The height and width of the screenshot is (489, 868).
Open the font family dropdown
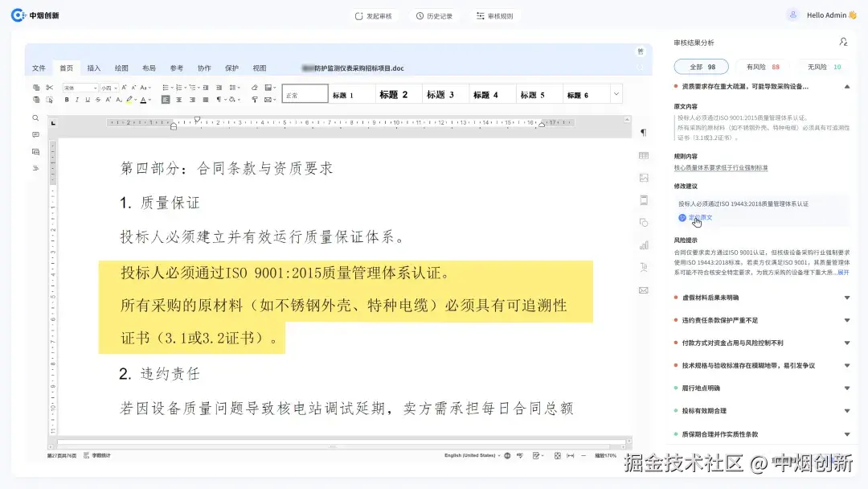click(x=80, y=88)
